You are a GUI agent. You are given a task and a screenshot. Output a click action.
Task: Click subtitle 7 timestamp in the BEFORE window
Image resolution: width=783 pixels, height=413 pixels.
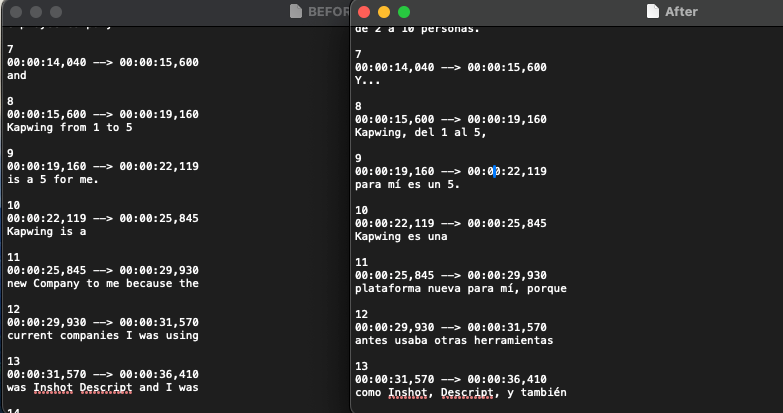(x=103, y=62)
